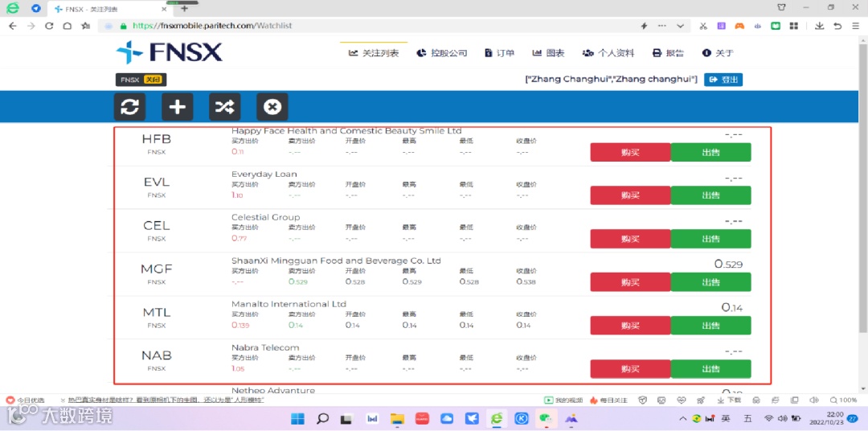868x431 pixels.
Task: Buy Nabra Telecom with 购买 button
Action: click(631, 369)
